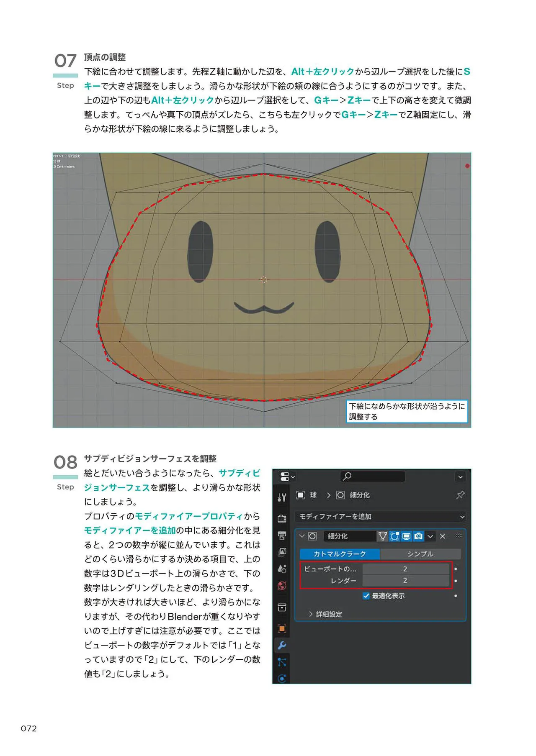Click 細分化 label in breadcrumb

click(x=360, y=495)
